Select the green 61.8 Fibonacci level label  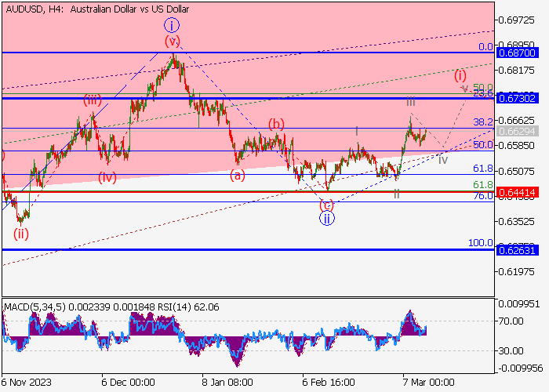tap(483, 184)
